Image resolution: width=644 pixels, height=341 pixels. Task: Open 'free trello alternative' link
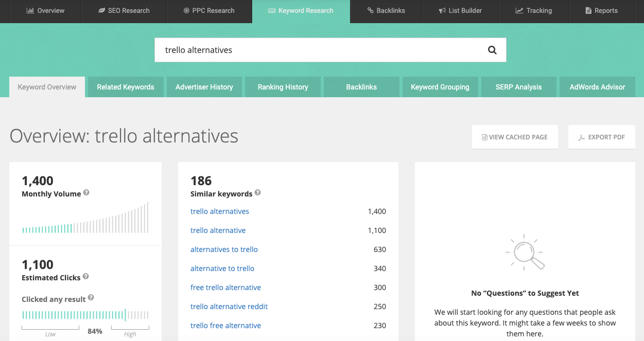pyautogui.click(x=225, y=288)
